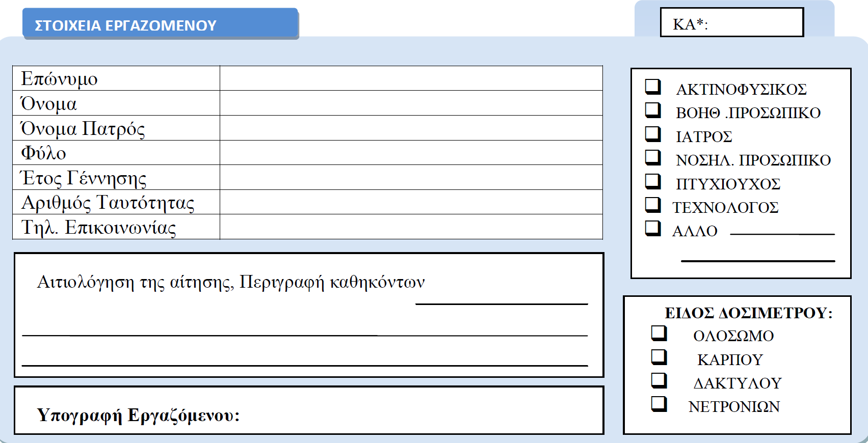
Task: Click the Αριθμός Ταυτότητας value cell
Action: (x=411, y=202)
